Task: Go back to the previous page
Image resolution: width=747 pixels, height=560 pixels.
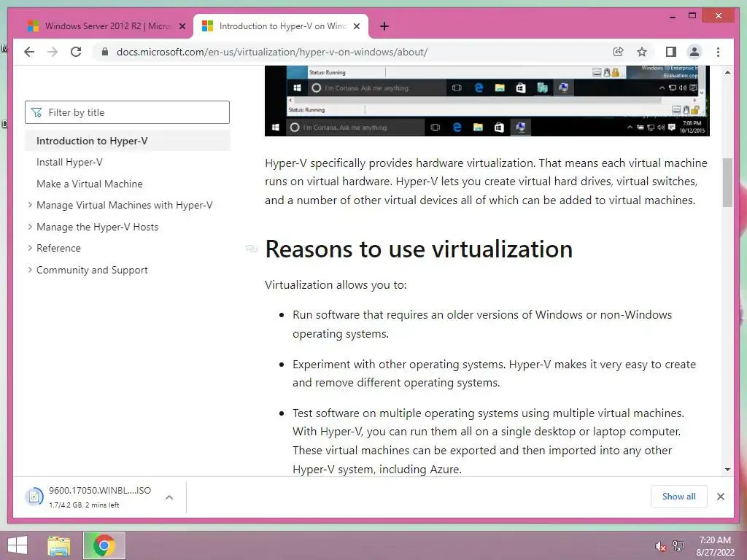Action: [29, 52]
